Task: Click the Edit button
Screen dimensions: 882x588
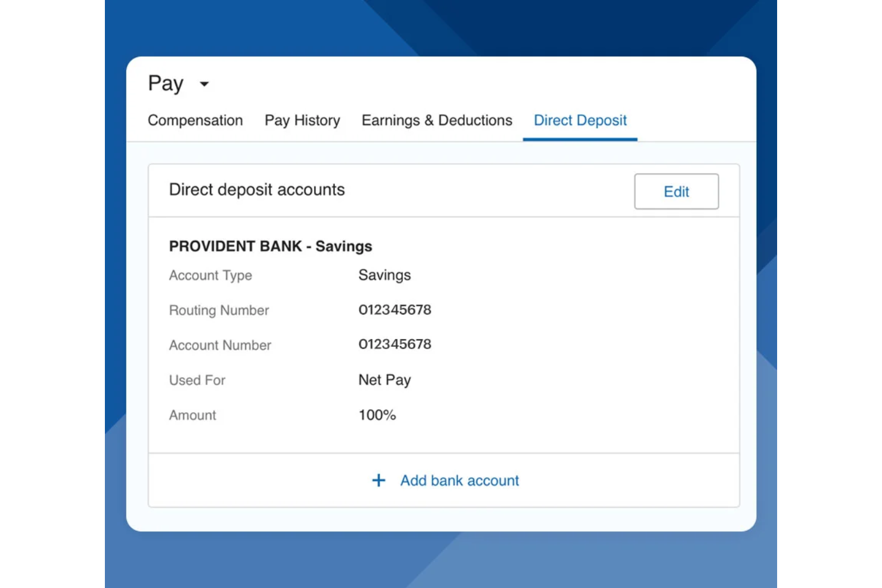Action: (x=676, y=191)
